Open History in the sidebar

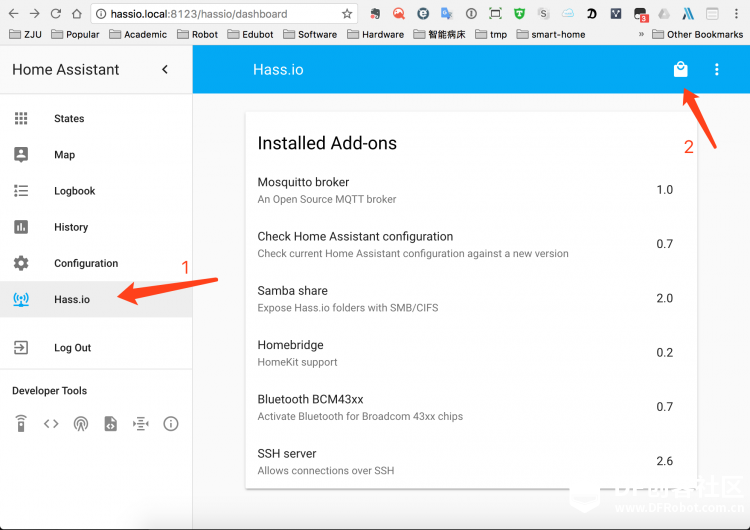pyautogui.click(x=96, y=227)
